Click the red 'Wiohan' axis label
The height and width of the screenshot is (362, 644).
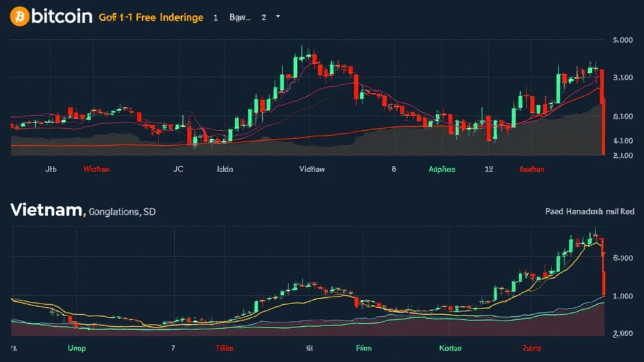coord(96,169)
